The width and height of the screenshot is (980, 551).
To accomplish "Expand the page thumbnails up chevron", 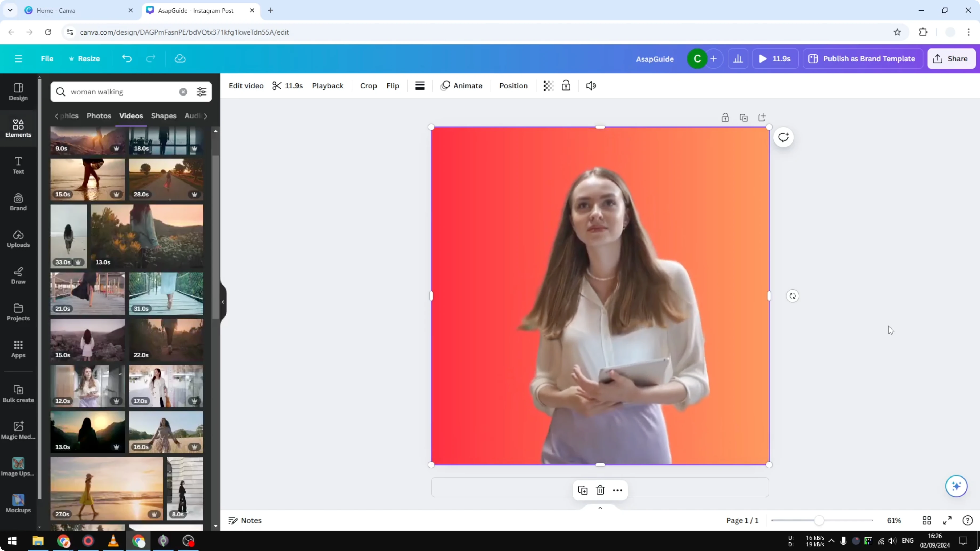I will point(600,508).
